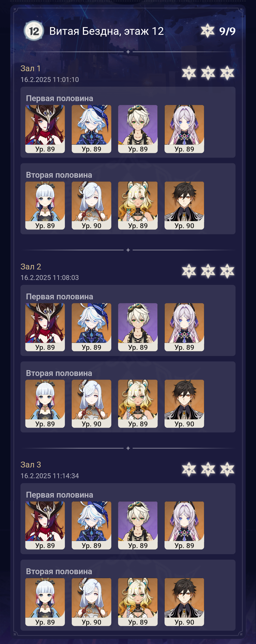Image resolution: width=256 pixels, height=644 pixels.
Task: Select blunt-bangs character in Зал 1 second half
Action: pos(45,205)
